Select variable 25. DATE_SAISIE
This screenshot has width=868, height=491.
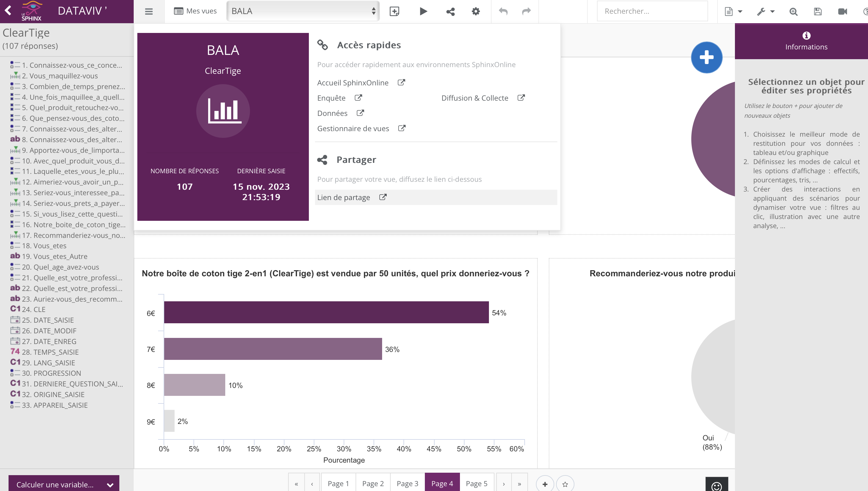coord(42,320)
